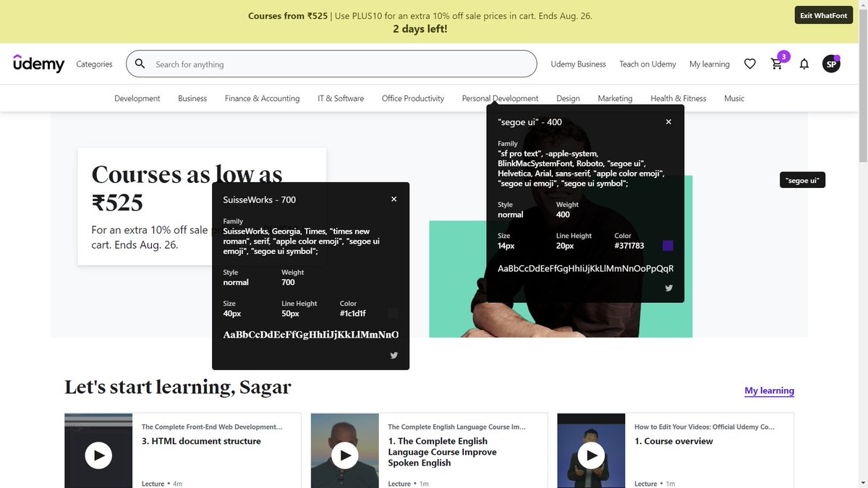868x488 pixels.
Task: Select the IT & Software category
Action: coord(341,98)
